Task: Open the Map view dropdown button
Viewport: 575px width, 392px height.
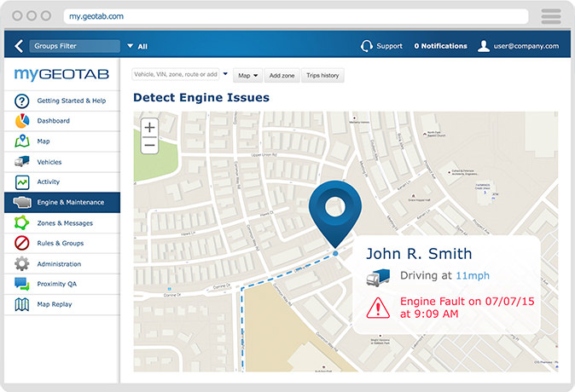Action: 247,76
